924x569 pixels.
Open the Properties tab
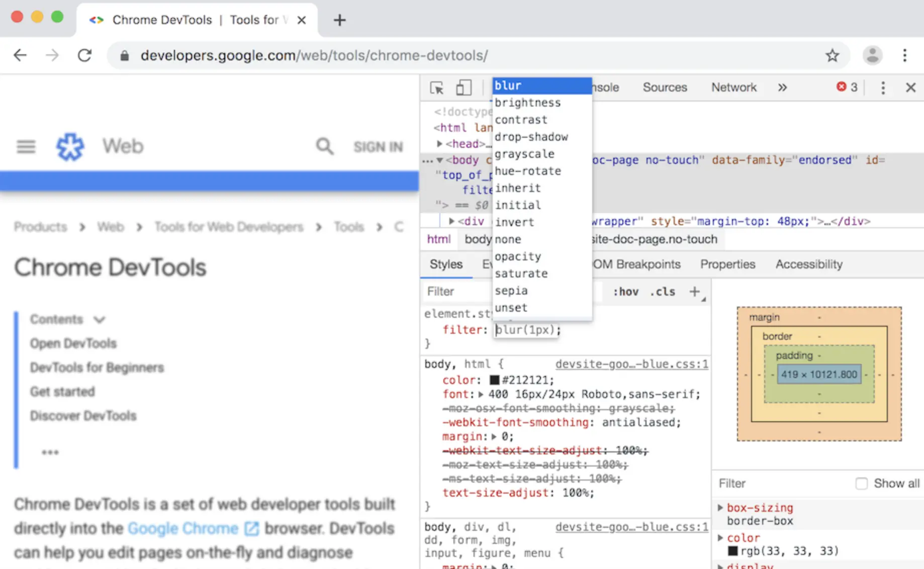[x=728, y=264]
